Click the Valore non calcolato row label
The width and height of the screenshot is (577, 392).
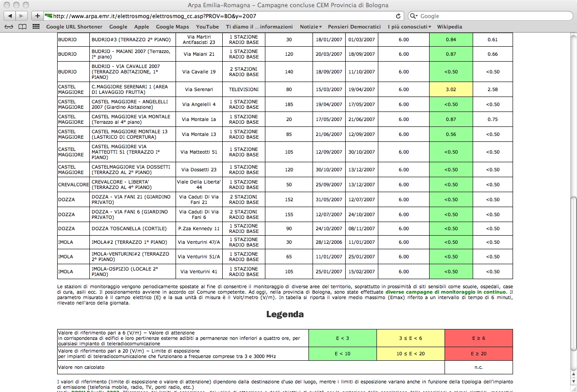(x=81, y=367)
